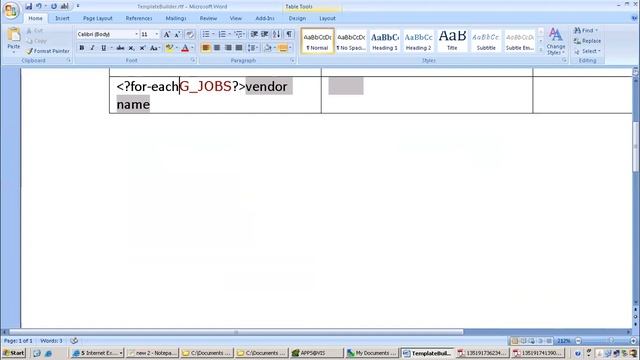Switch to the Review tab
640x360 pixels.
coord(208,18)
